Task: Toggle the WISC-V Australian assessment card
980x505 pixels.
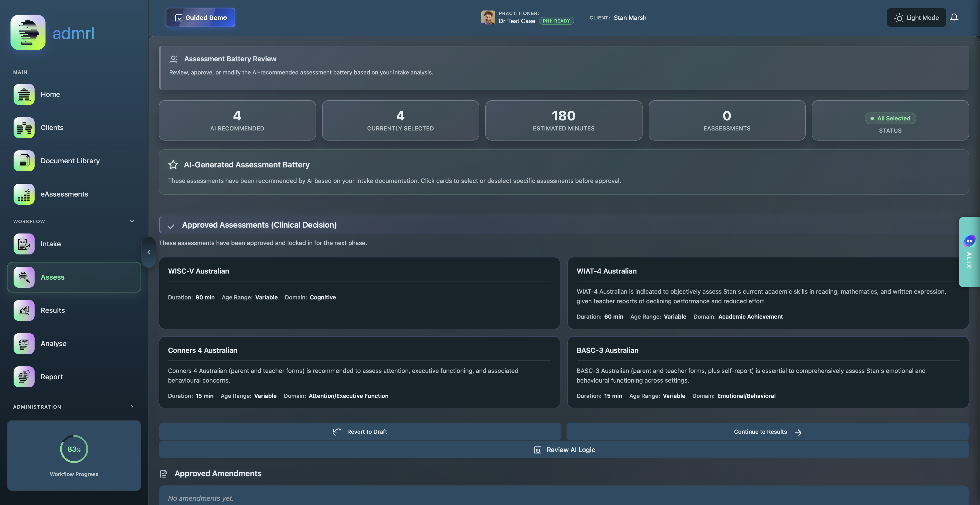Action: 359,293
